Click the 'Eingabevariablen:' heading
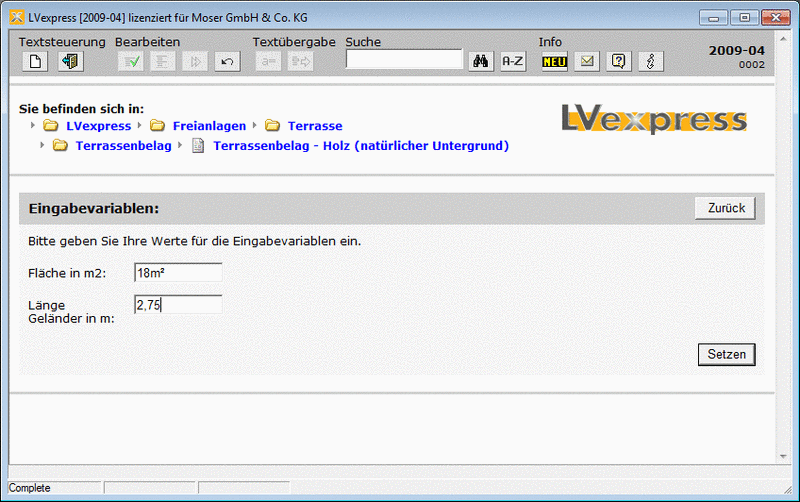 pyautogui.click(x=94, y=209)
